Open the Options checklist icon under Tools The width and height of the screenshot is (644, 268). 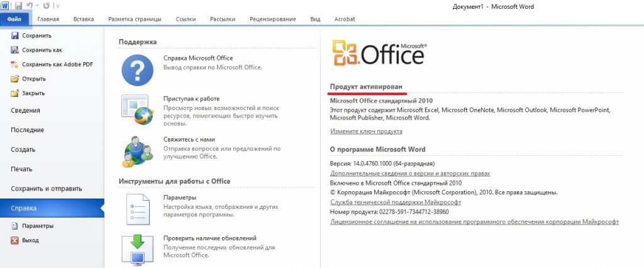tap(137, 209)
